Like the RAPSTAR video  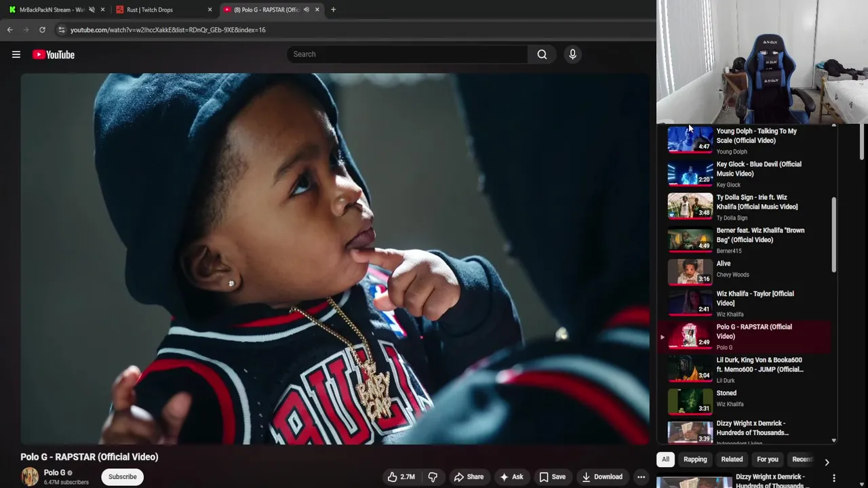401,476
